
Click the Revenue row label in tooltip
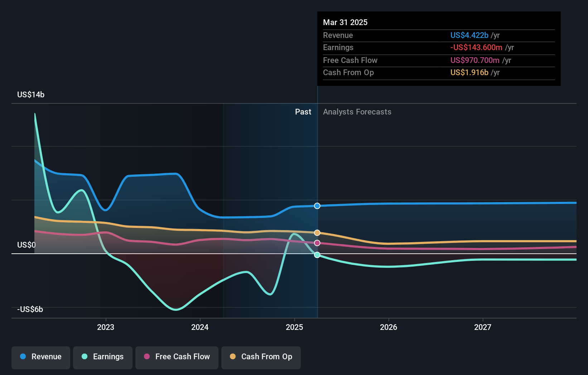pos(338,35)
